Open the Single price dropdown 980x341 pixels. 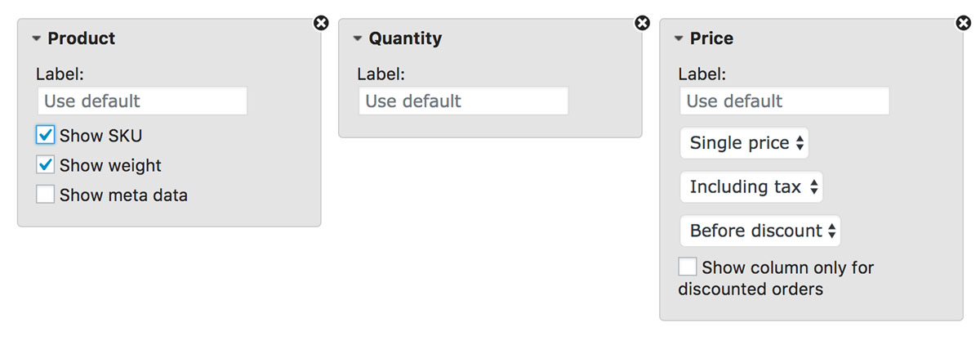point(744,143)
